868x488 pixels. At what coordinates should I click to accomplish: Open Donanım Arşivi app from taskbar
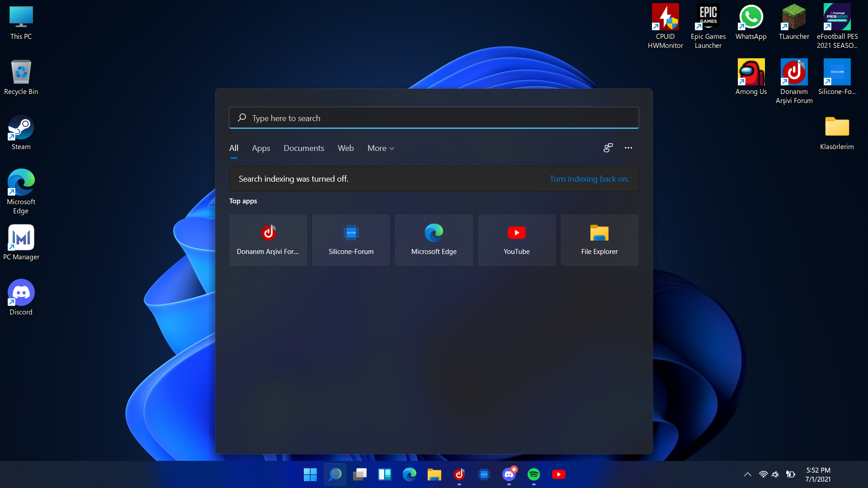tap(459, 474)
